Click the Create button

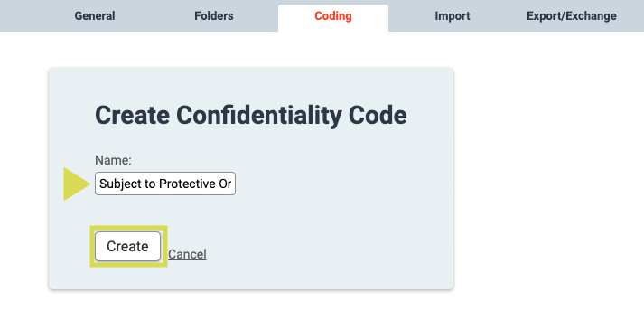coord(127,246)
